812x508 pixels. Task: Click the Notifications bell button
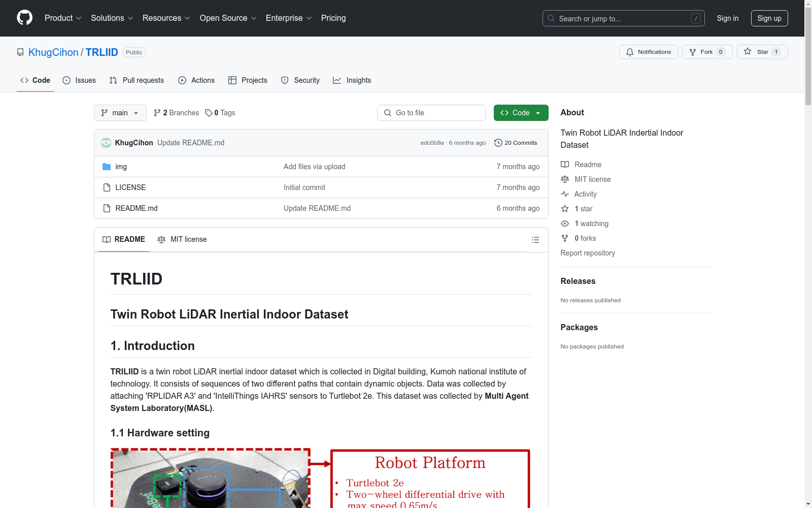tap(648, 52)
